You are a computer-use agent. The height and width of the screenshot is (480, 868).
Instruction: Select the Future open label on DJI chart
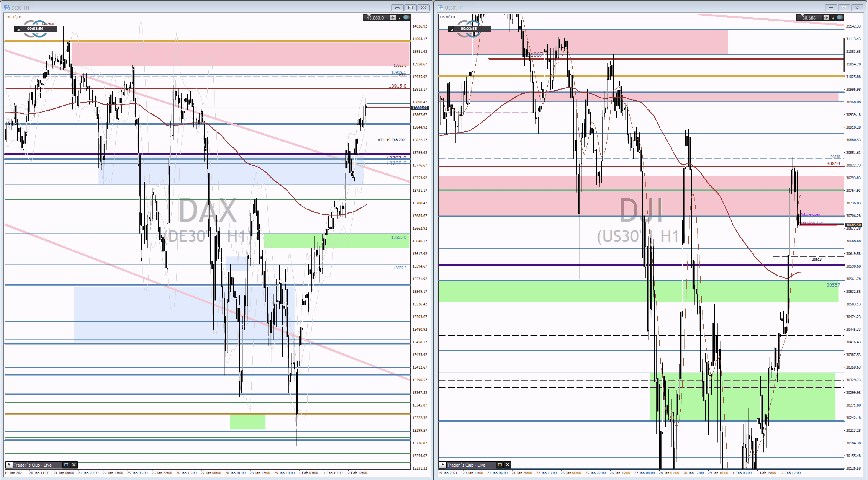pyautogui.click(x=810, y=214)
